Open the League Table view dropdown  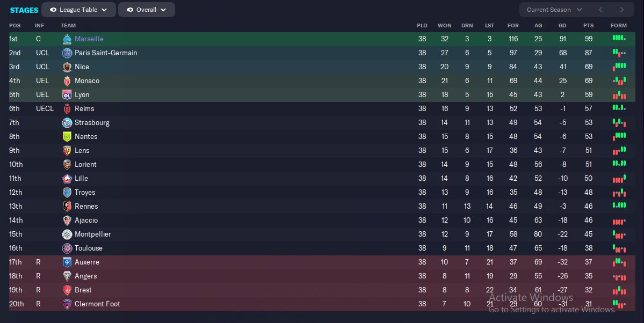(78, 10)
